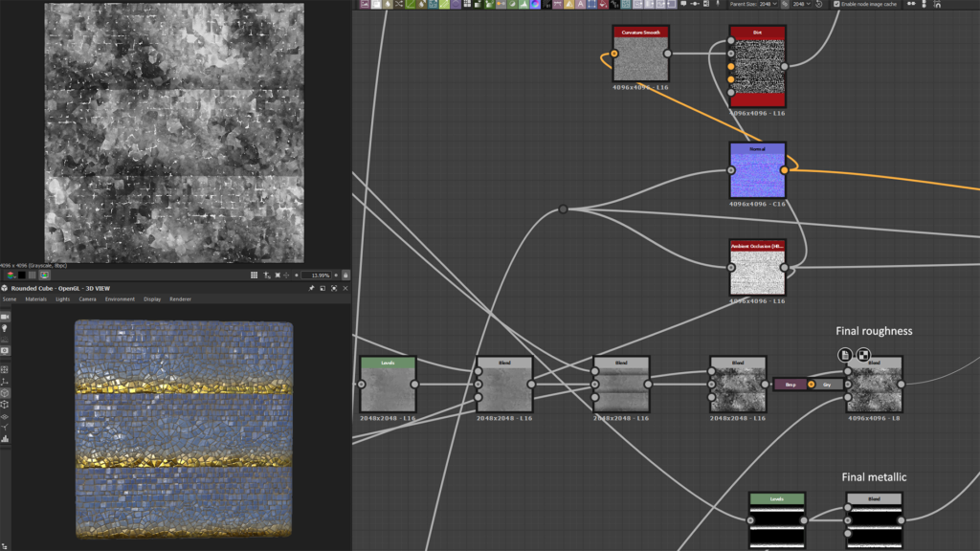The image size is (980, 551).
Task: Click the grid display icon in the 2D view toolbar
Action: 255,275
